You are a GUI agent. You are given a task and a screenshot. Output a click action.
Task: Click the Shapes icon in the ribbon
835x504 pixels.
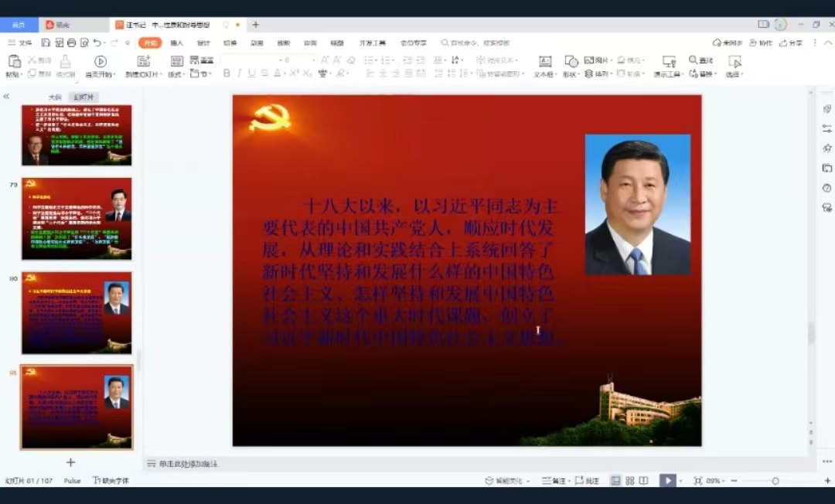(x=571, y=61)
